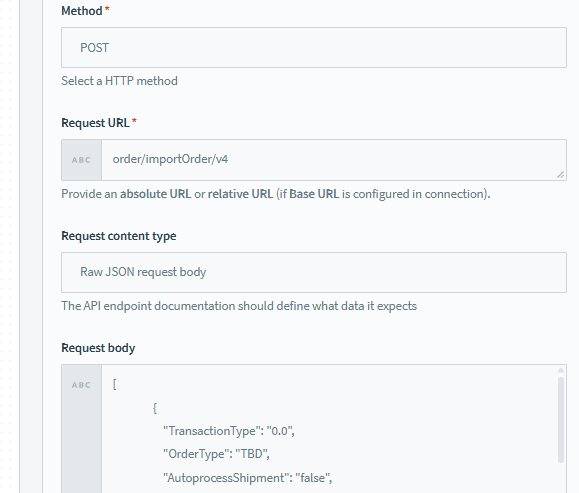
Task: Click the "Select a HTTP method" help text
Action: (x=119, y=81)
